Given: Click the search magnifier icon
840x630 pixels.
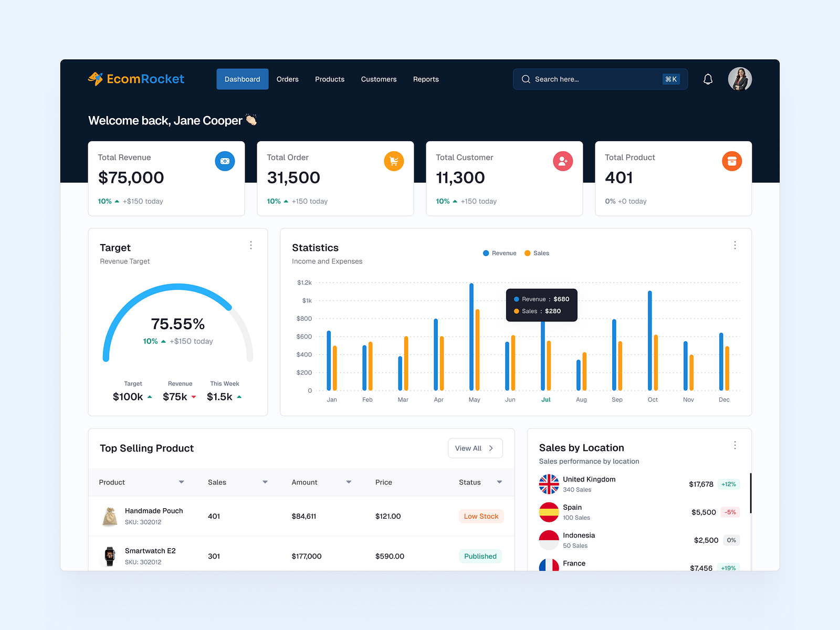Looking at the screenshot, I should [x=526, y=79].
